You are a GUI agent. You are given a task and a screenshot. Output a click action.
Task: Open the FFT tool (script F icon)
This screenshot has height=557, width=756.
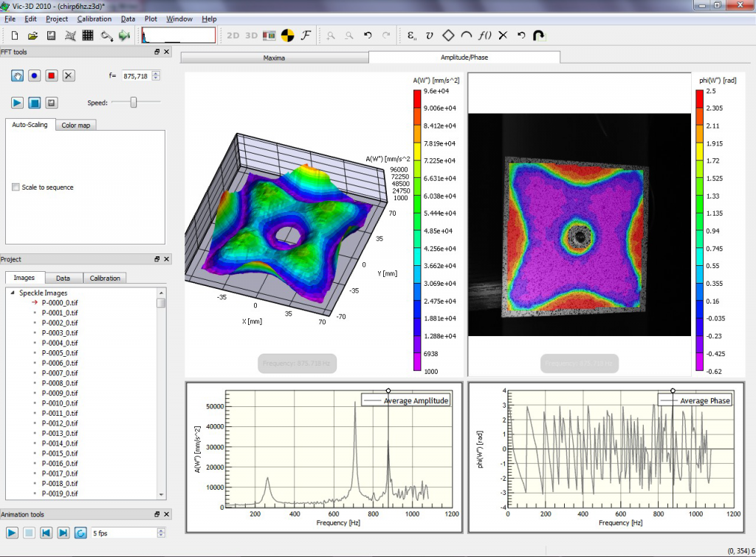point(305,35)
